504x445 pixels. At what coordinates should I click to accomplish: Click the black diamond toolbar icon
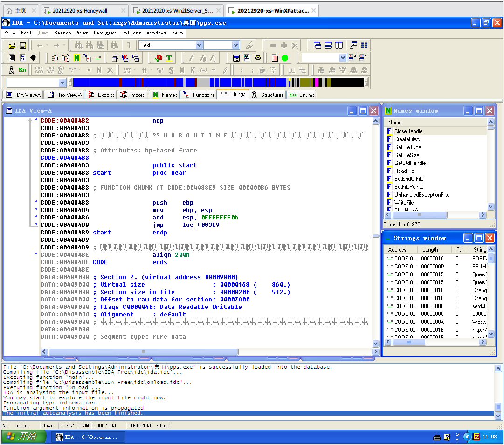click(34, 58)
